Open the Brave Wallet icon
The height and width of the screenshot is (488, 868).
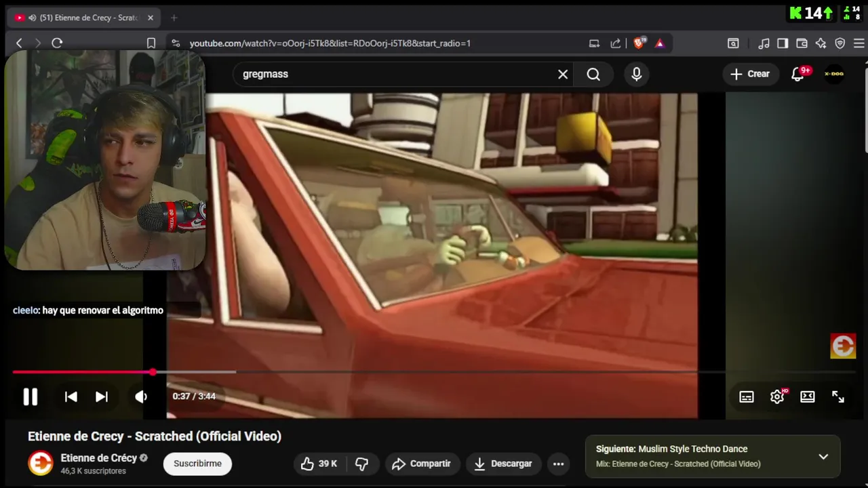coord(802,43)
